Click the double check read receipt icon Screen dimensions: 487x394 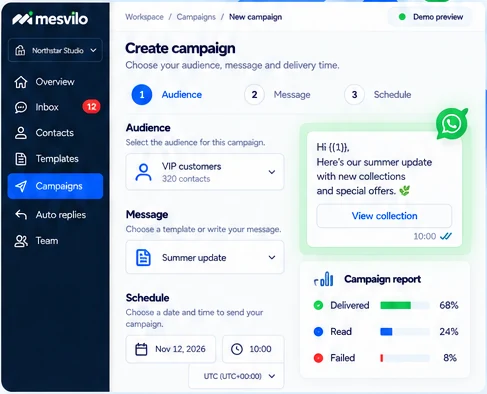pyautogui.click(x=446, y=236)
